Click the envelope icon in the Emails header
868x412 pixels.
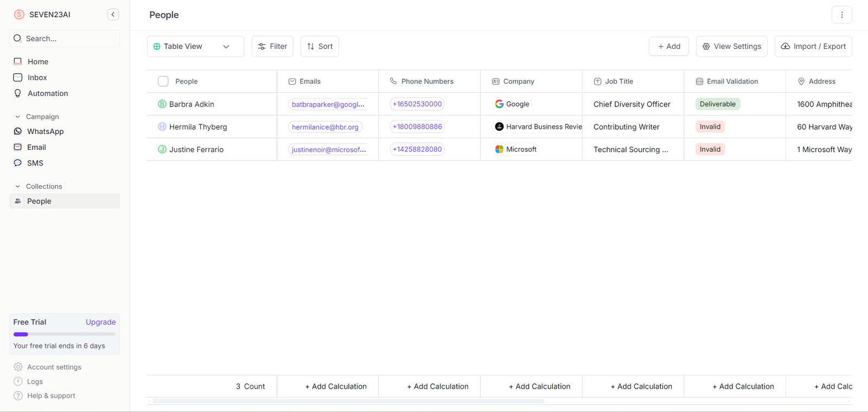pos(292,81)
